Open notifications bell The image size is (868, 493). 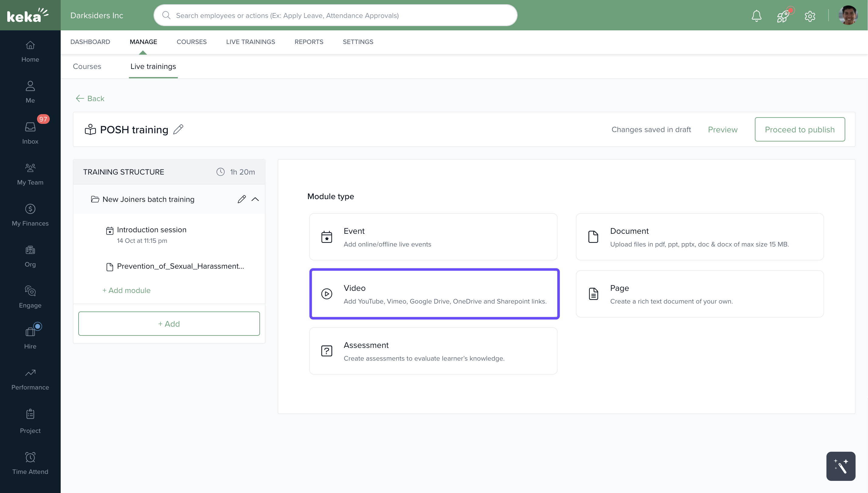pos(756,15)
